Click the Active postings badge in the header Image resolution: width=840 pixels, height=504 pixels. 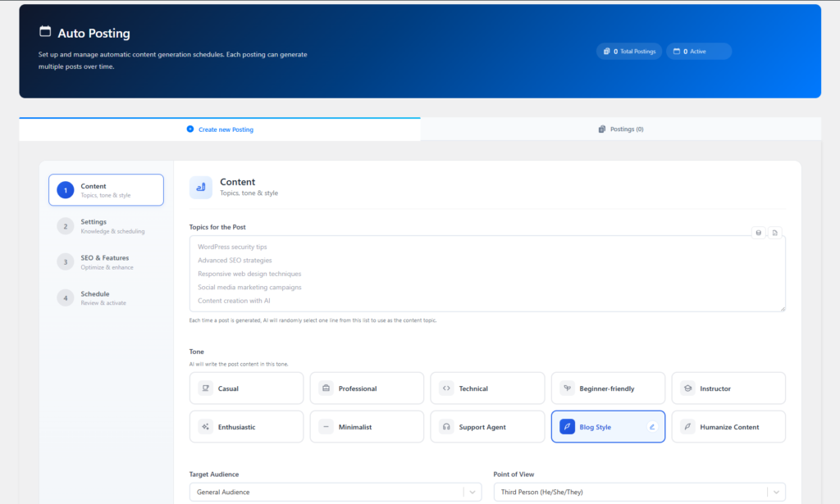click(698, 51)
